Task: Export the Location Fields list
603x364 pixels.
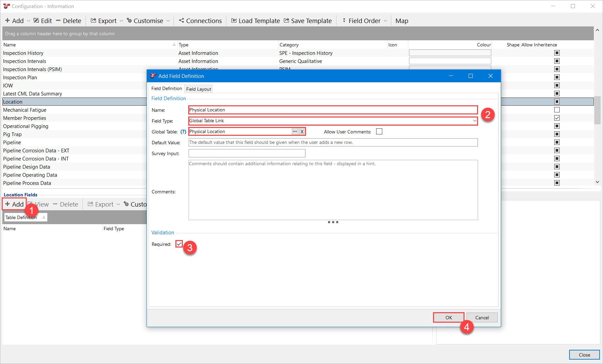Action: (x=101, y=204)
